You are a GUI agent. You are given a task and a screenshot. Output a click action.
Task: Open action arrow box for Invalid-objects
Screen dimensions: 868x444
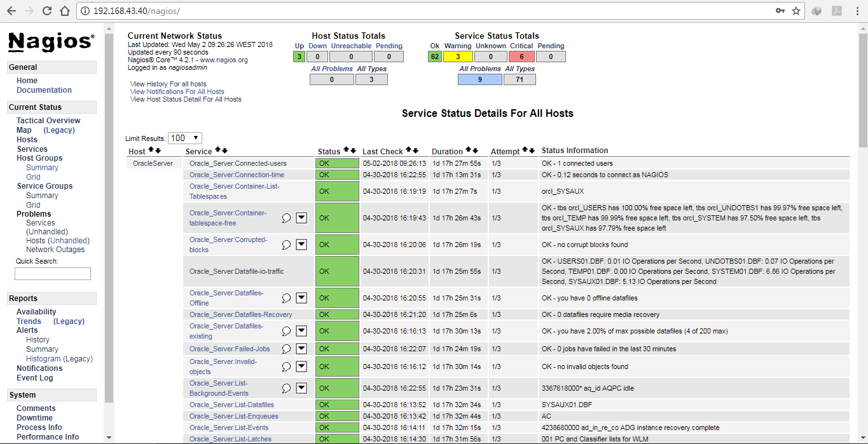pos(301,367)
